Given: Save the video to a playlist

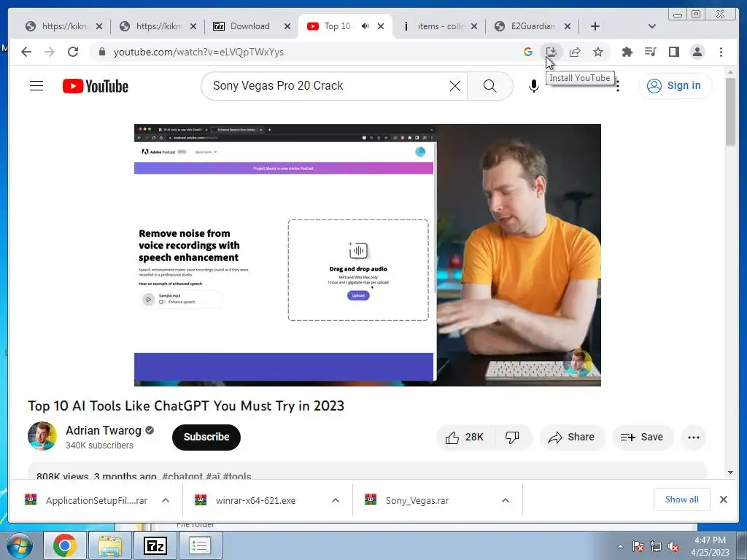Looking at the screenshot, I should pos(642,437).
